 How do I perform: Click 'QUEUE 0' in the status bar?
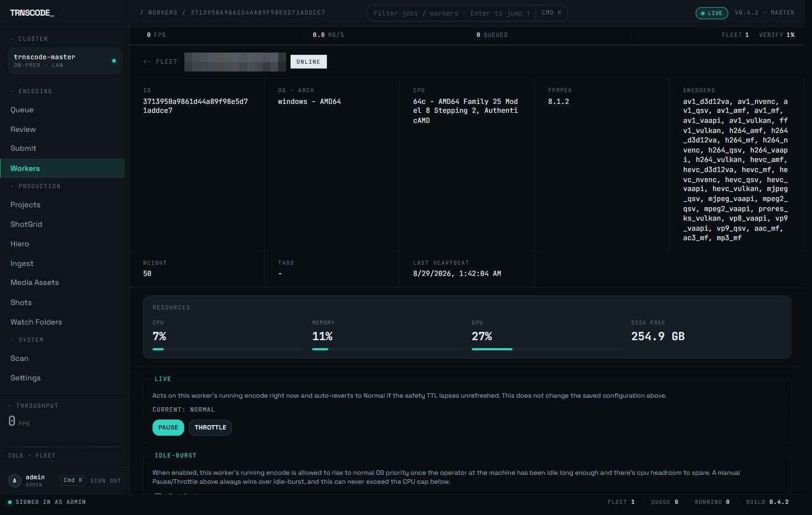click(664, 502)
